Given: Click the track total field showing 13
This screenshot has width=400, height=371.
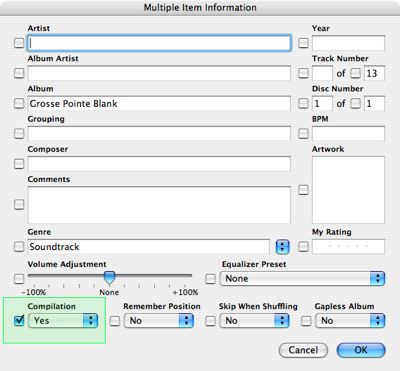Looking at the screenshot, I should 375,73.
